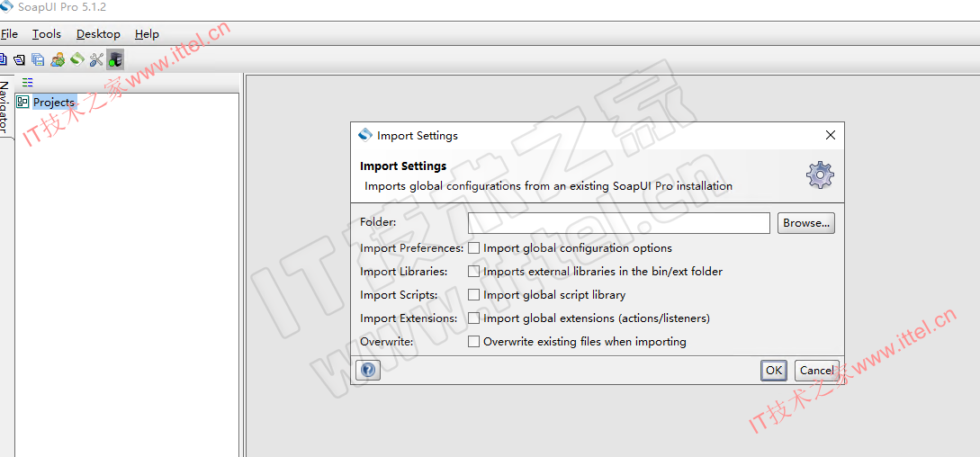Click the Import Preferences: label

click(412, 248)
